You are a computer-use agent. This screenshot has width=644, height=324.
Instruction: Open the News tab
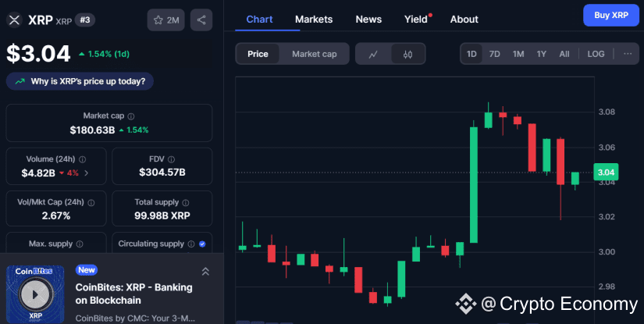coord(368,20)
